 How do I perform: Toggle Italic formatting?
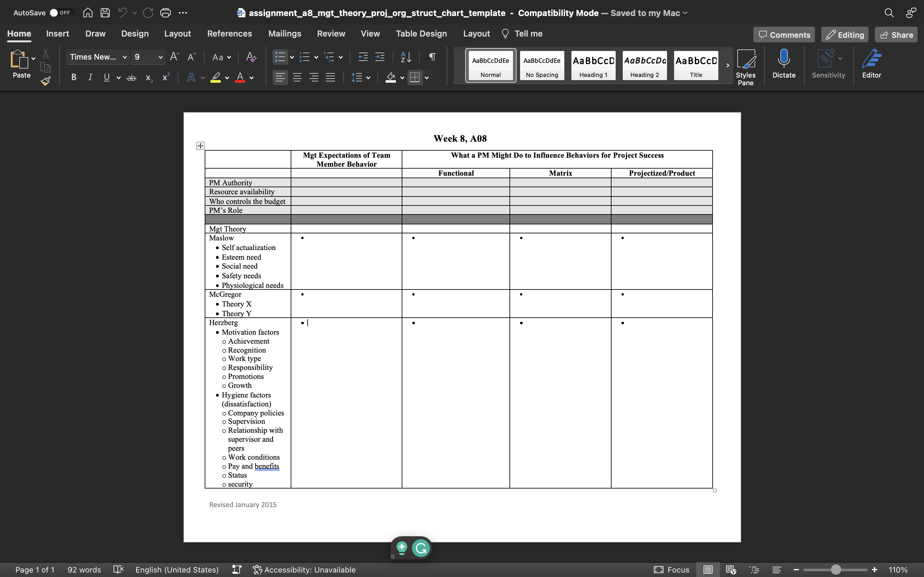point(90,78)
